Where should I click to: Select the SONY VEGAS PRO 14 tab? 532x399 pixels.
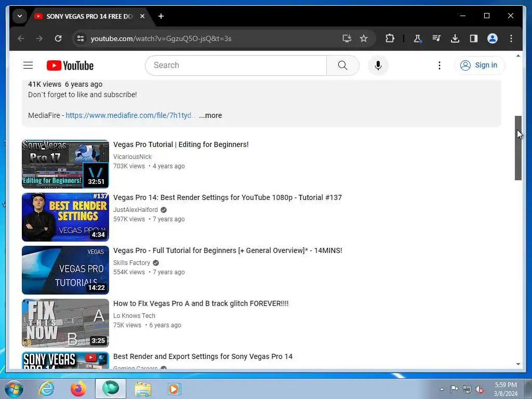(89, 16)
